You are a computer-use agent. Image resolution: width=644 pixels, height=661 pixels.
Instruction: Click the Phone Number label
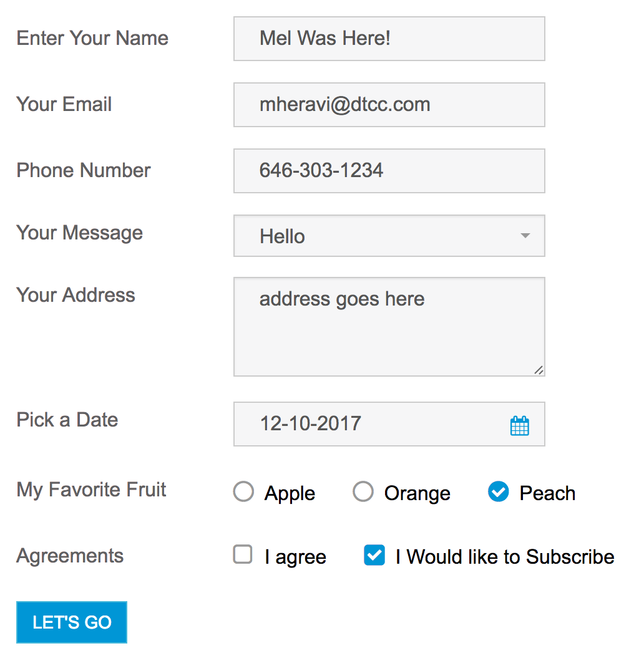[84, 170]
